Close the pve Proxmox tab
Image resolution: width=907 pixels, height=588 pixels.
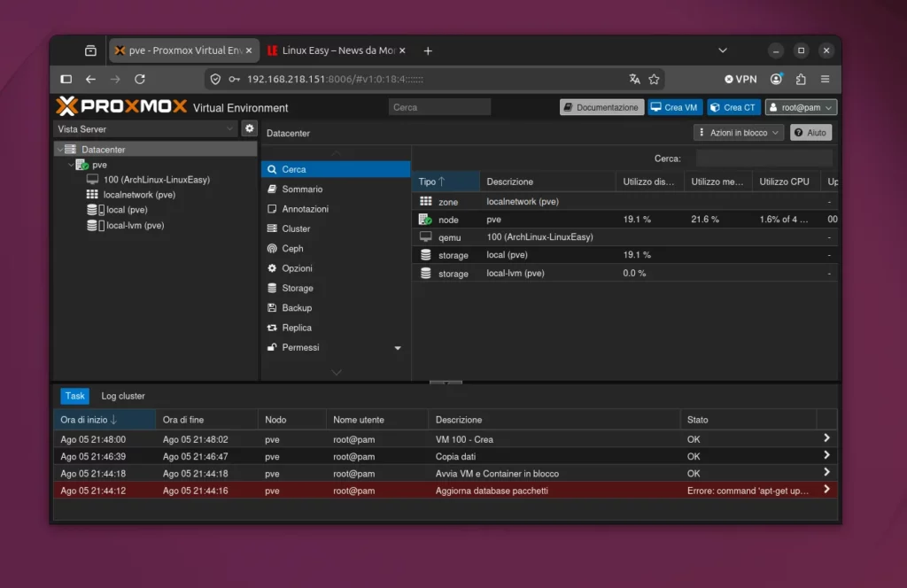(249, 50)
